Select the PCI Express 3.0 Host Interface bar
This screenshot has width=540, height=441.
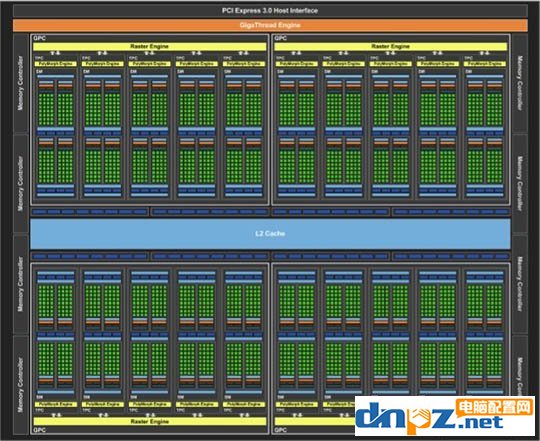(270, 11)
